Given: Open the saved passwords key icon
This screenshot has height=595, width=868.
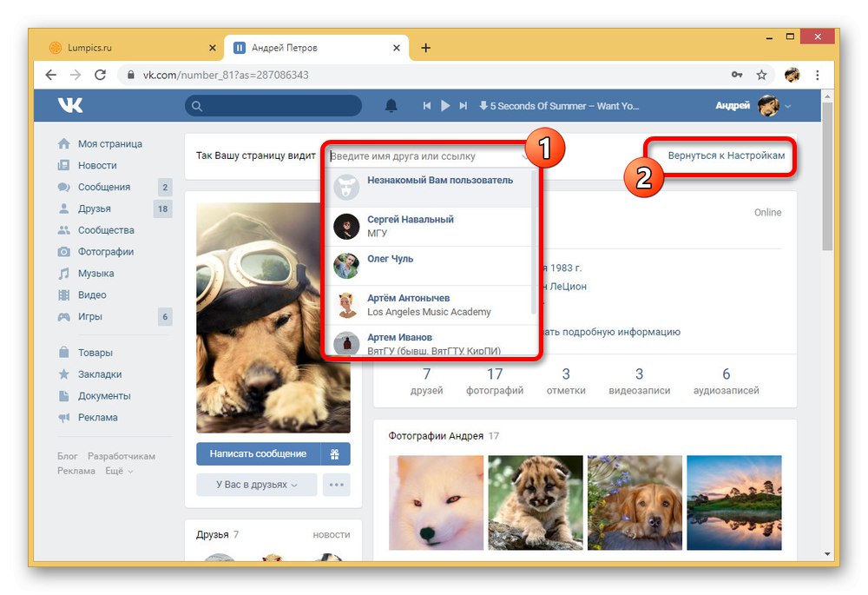Looking at the screenshot, I should (737, 75).
